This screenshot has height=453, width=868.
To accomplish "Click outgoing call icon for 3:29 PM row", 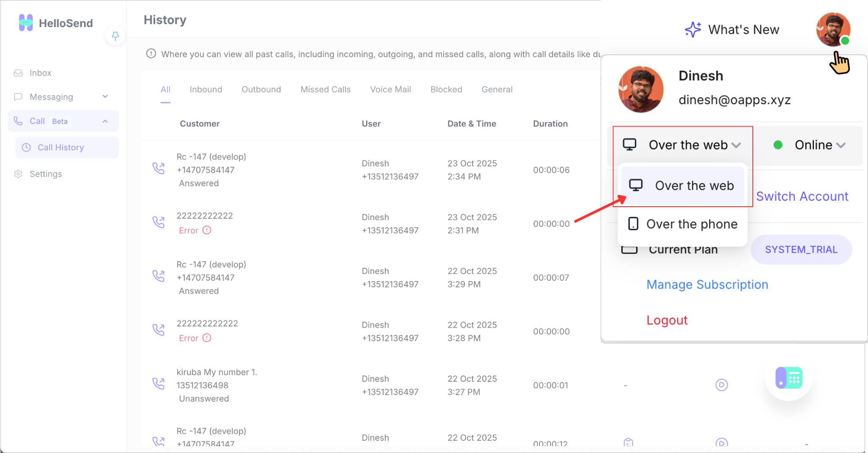I will pos(159,276).
